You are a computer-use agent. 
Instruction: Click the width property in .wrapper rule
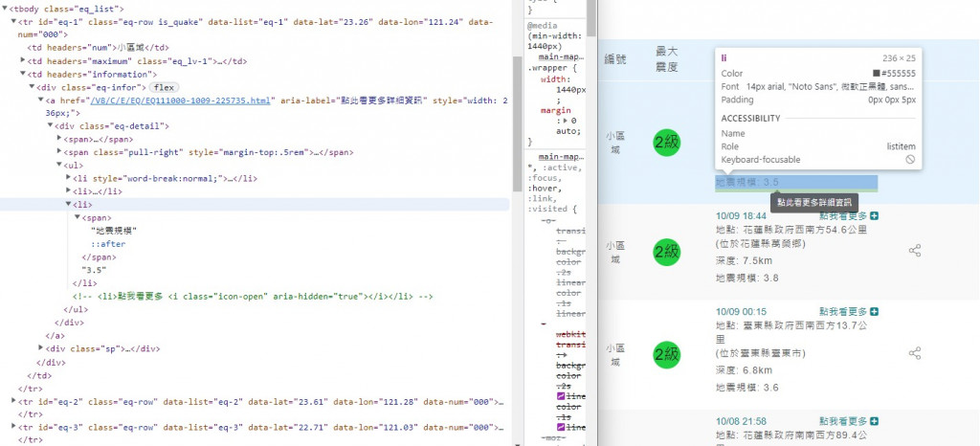tap(555, 79)
